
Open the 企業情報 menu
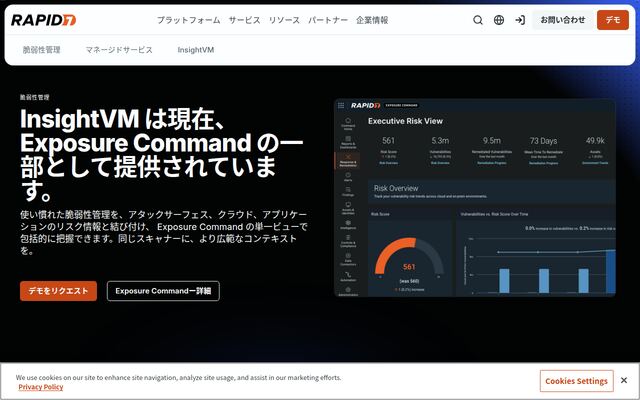pos(372,20)
